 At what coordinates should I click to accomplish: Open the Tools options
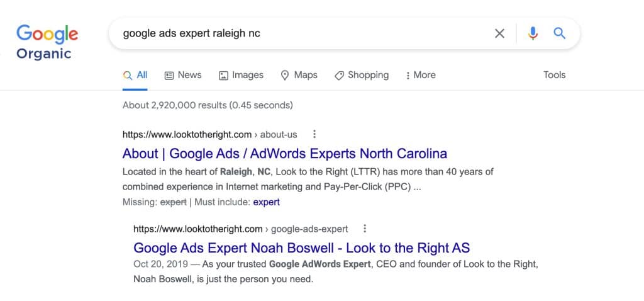tap(554, 75)
